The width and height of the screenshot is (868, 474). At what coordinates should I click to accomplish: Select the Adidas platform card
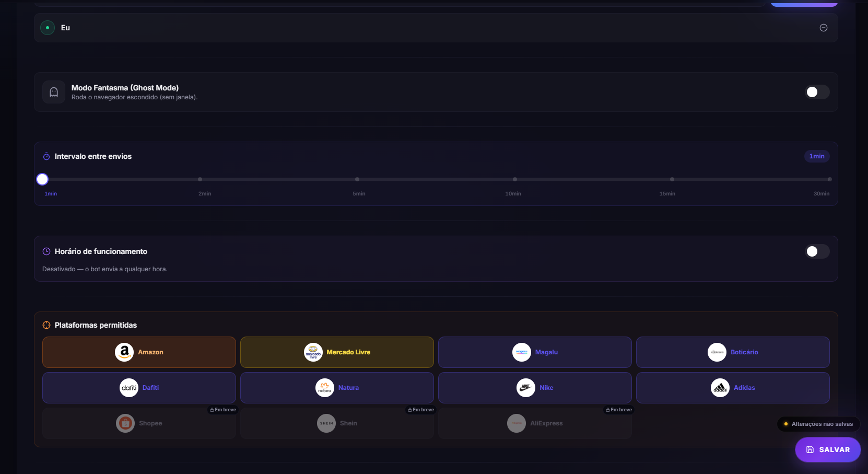click(x=733, y=388)
